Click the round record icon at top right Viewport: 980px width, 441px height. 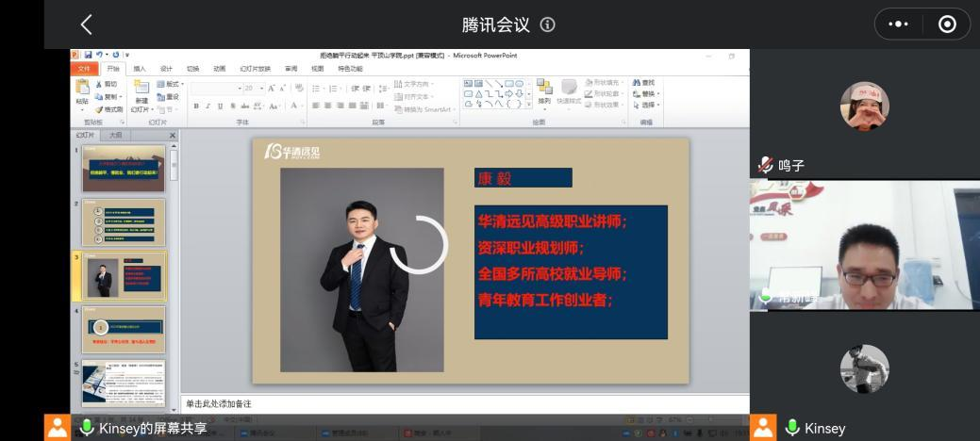[x=947, y=24]
